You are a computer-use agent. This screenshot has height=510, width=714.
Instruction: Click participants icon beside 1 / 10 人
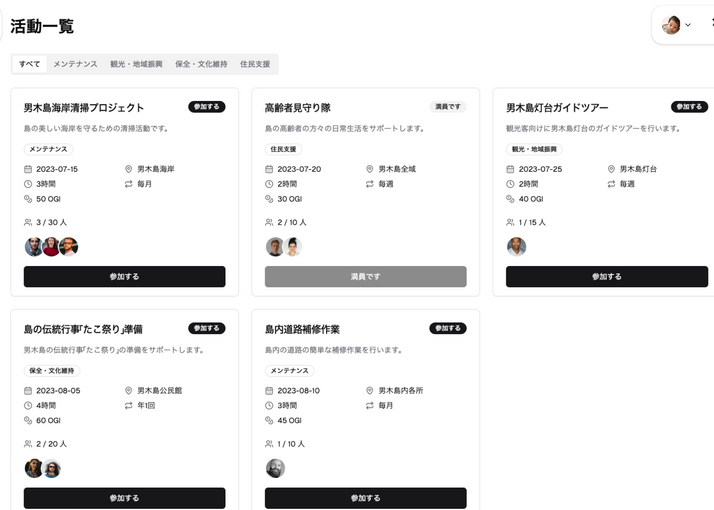coord(269,443)
